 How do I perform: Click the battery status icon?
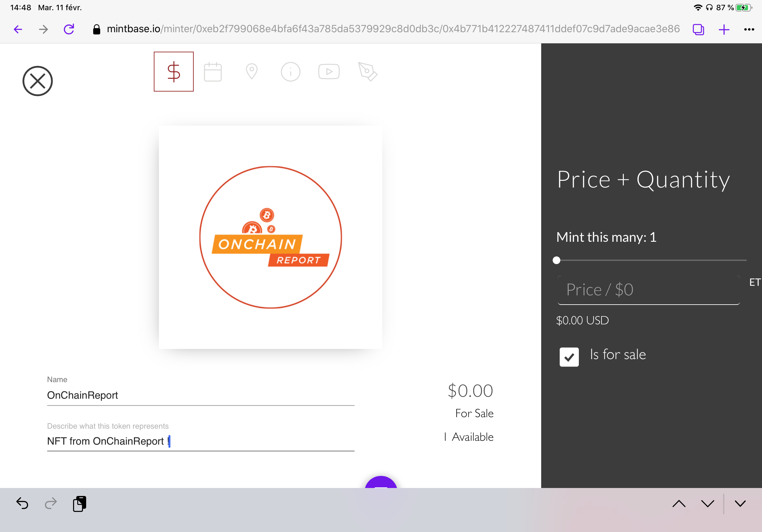click(744, 7)
